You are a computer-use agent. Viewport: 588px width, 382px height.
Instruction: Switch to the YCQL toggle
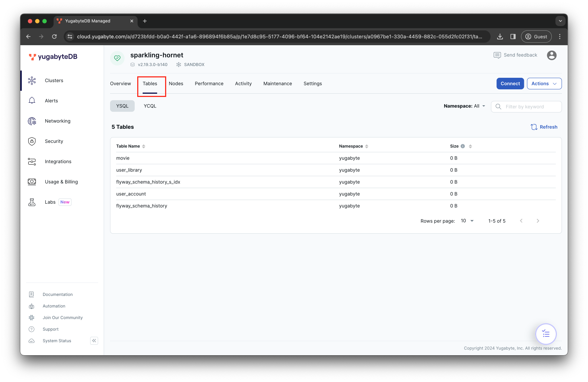pos(150,106)
